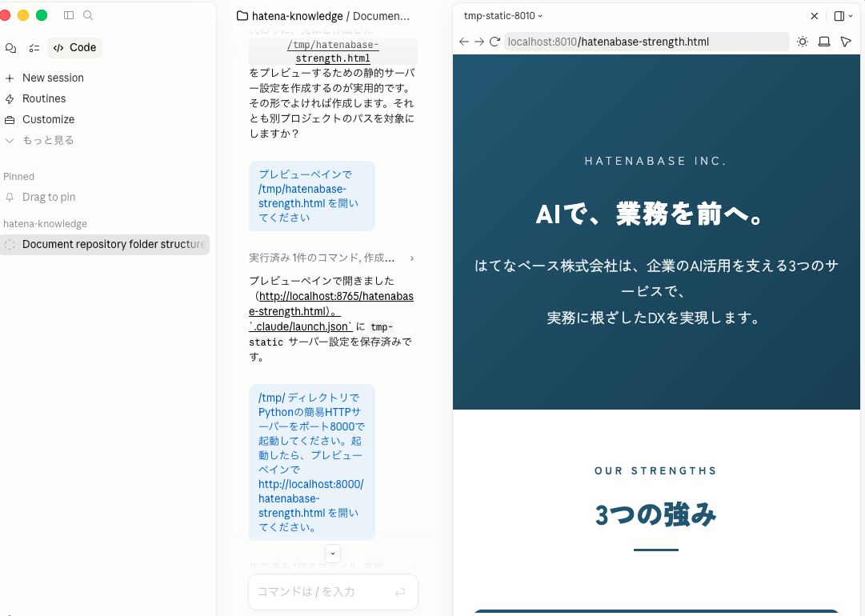The width and height of the screenshot is (865, 616).
Task: Click the theme brightness icon in preview toolbar
Action: click(x=803, y=42)
